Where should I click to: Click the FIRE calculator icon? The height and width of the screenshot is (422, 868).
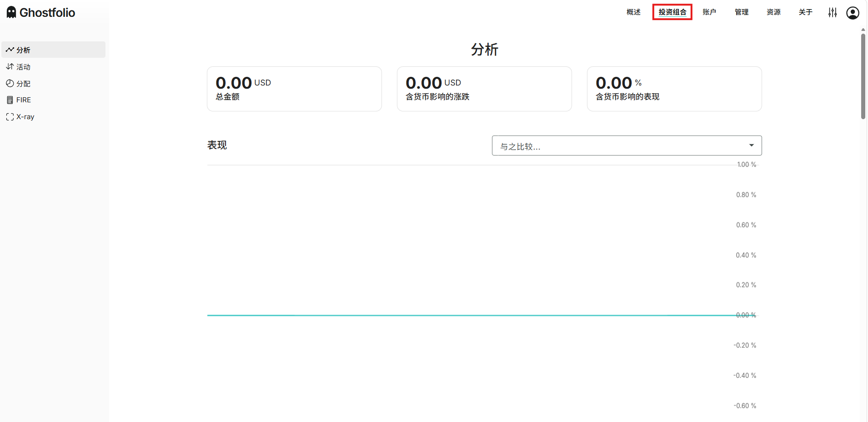coord(10,100)
